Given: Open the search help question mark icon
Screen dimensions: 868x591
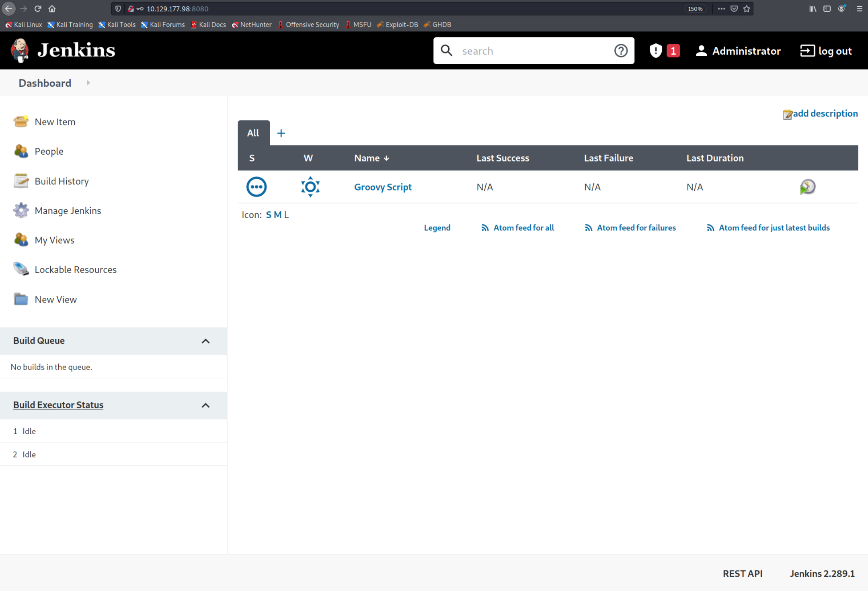Looking at the screenshot, I should click(621, 51).
